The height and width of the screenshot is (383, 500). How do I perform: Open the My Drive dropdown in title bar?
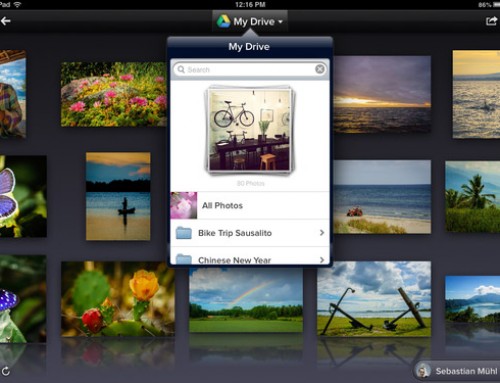point(250,21)
